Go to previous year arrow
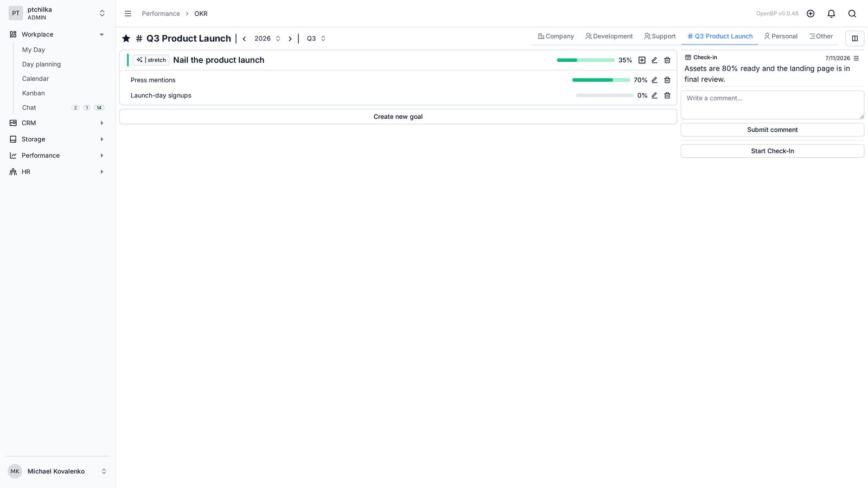Screen dimensions: 868x488 pyautogui.click(x=244, y=38)
